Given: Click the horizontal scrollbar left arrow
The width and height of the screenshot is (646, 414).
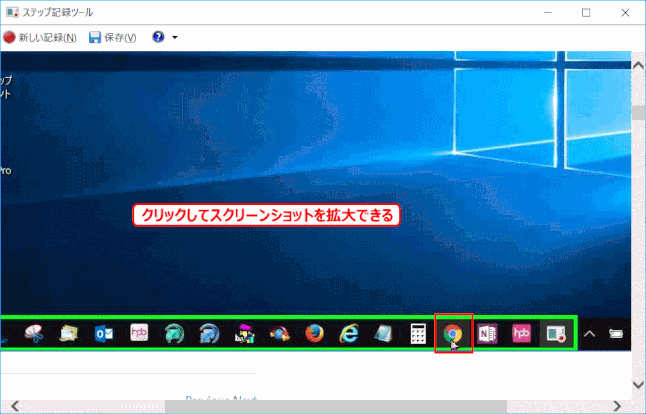Looking at the screenshot, I should [x=15, y=406].
